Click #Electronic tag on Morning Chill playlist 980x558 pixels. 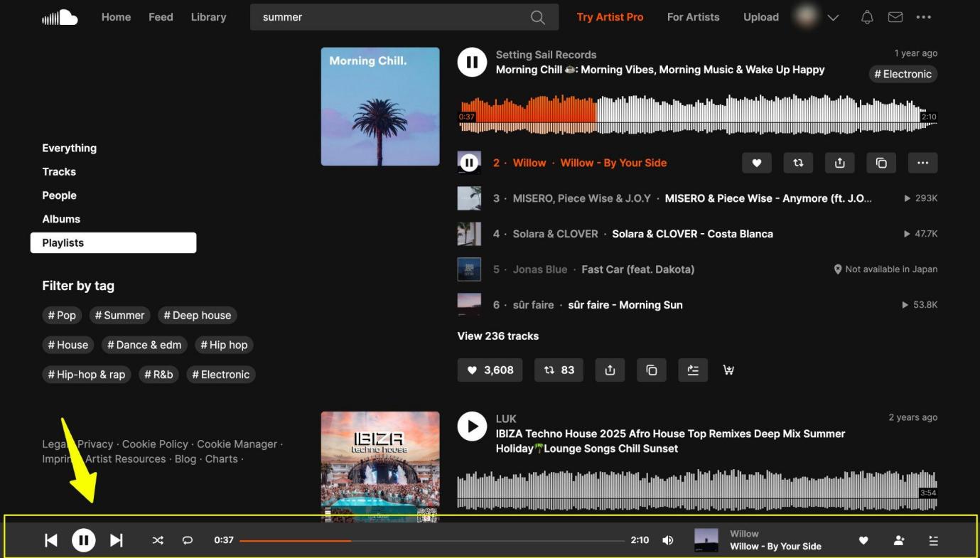tap(903, 74)
